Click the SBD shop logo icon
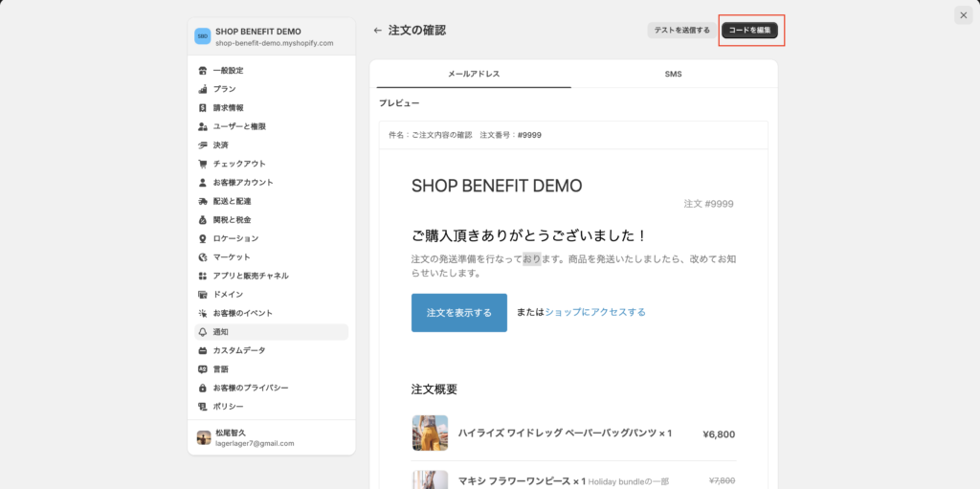980x489 pixels. pos(203,36)
